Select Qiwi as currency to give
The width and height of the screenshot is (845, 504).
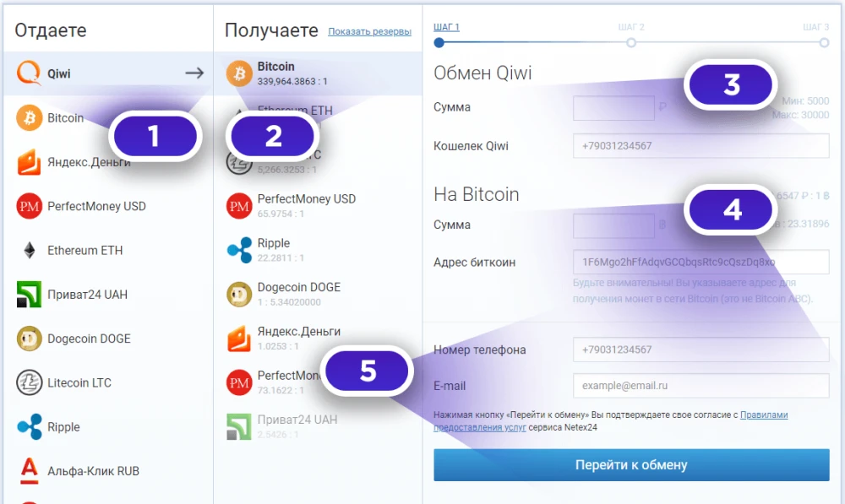108,73
